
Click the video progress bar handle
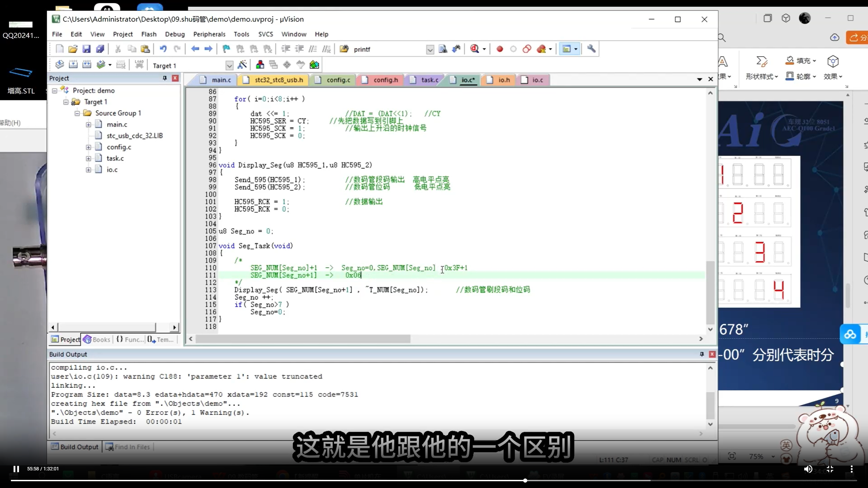(525, 481)
